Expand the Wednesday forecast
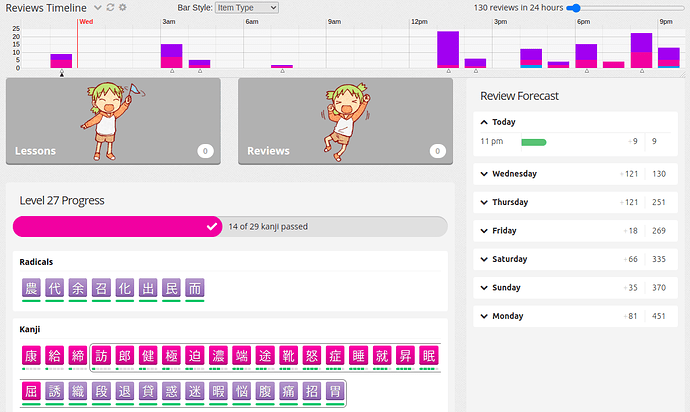Viewport: 690px width, 412px height. pyautogui.click(x=575, y=173)
